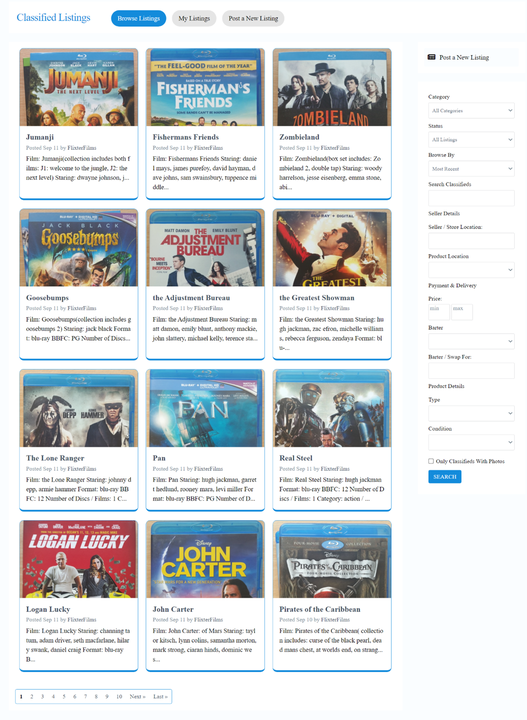View the John Carter cover thumbnail
Screen dimensions: 527x720
[205, 559]
